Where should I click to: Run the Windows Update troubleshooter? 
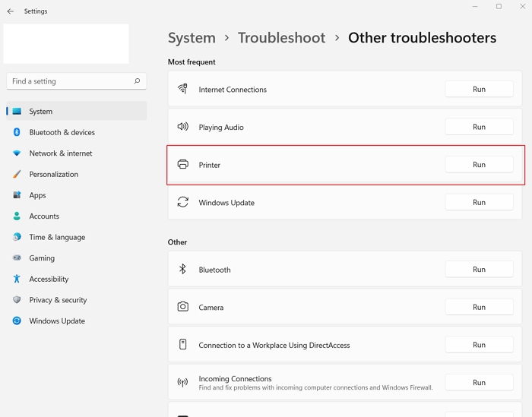(479, 202)
